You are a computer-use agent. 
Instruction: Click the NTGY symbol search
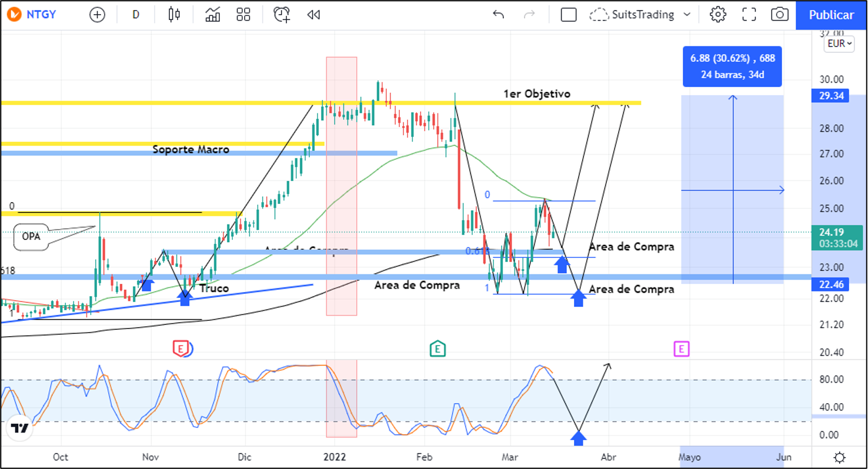point(41,15)
